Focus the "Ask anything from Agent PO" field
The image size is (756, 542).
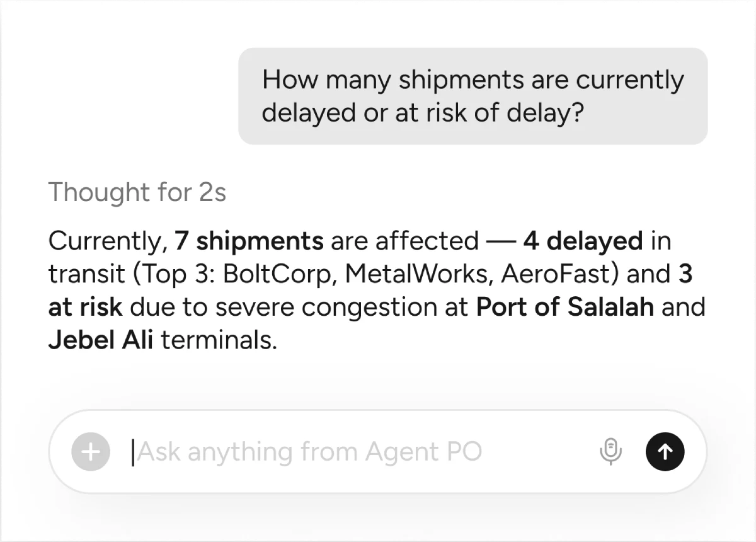coord(353,452)
